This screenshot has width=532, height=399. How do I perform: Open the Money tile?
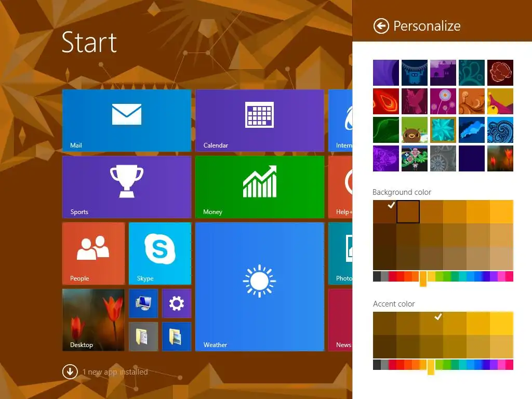click(x=260, y=187)
